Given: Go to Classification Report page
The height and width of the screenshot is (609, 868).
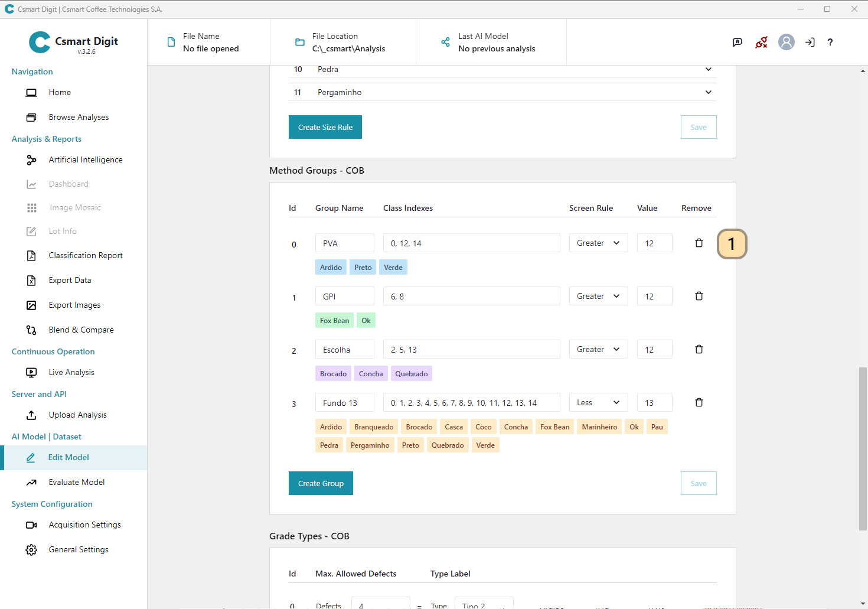Looking at the screenshot, I should pyautogui.click(x=86, y=255).
